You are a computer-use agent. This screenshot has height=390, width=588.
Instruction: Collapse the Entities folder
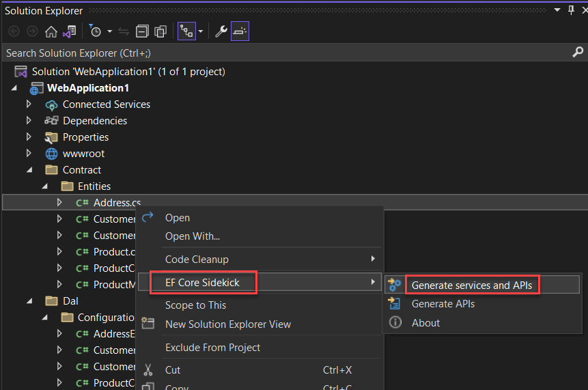45,186
